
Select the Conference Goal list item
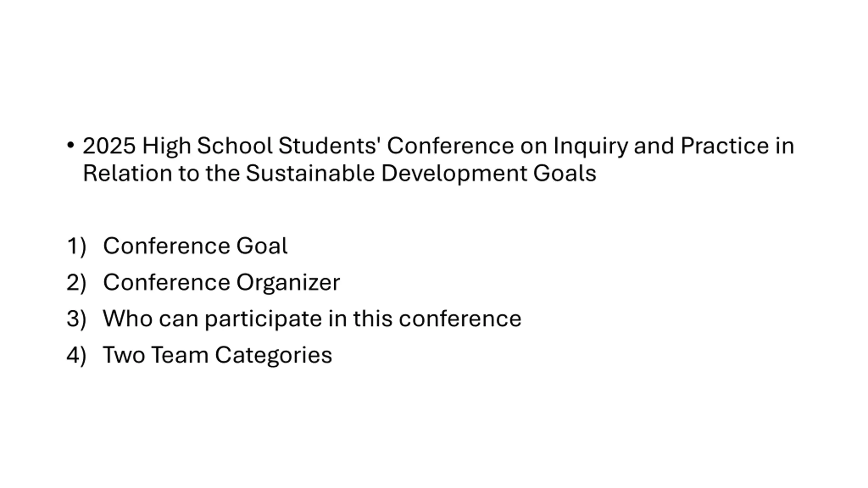point(195,246)
